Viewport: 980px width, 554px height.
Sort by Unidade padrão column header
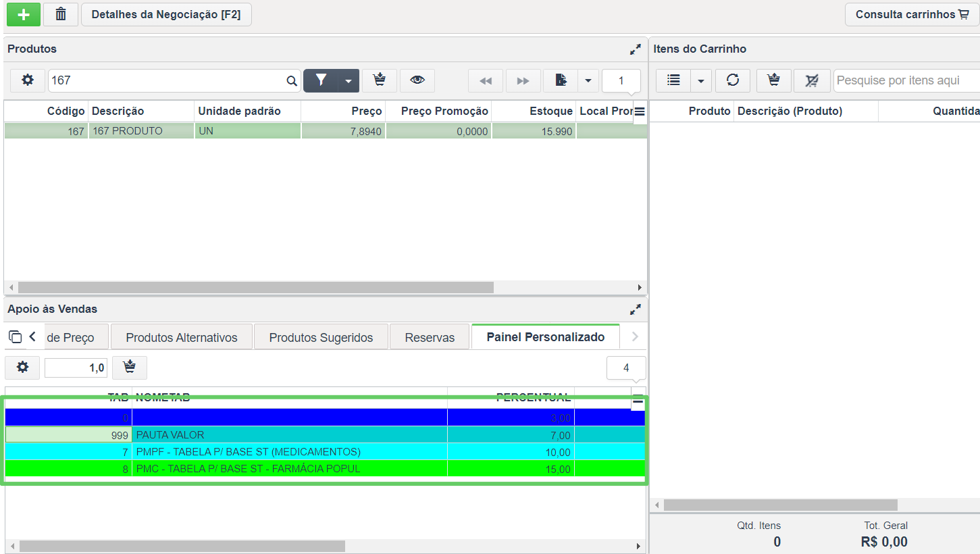(x=239, y=111)
